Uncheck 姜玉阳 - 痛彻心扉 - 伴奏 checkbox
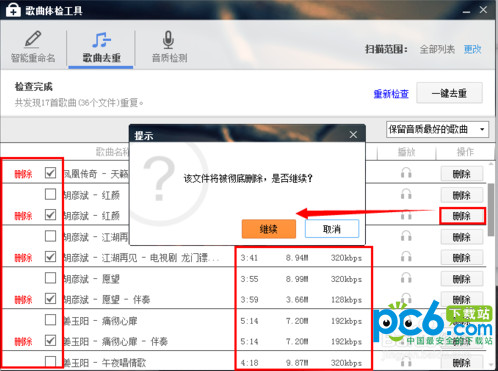498x371 pixels. (x=50, y=340)
